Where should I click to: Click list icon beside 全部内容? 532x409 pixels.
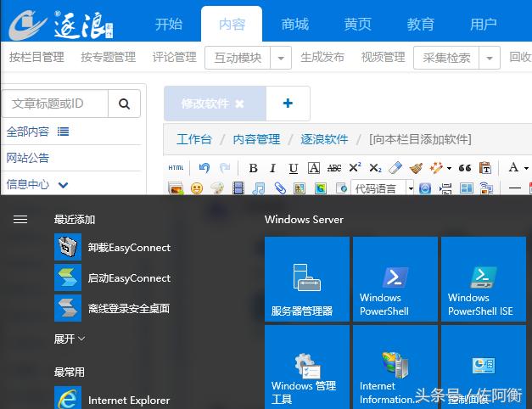pyautogui.click(x=63, y=132)
